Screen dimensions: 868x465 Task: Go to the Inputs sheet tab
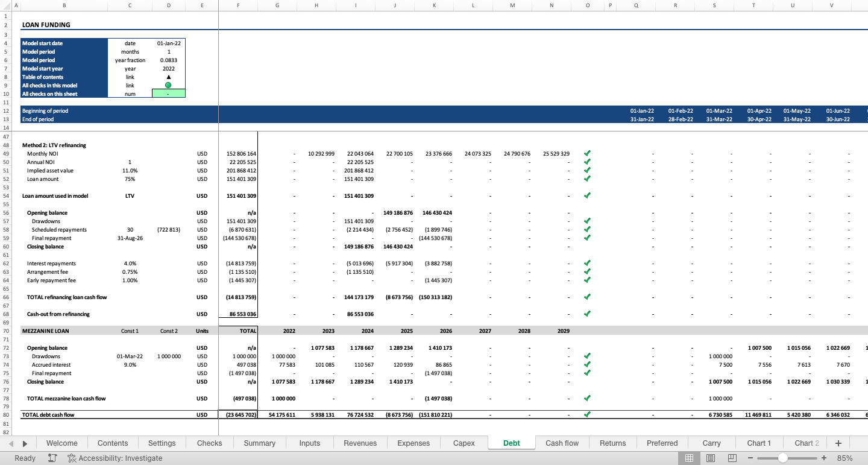pyautogui.click(x=310, y=443)
